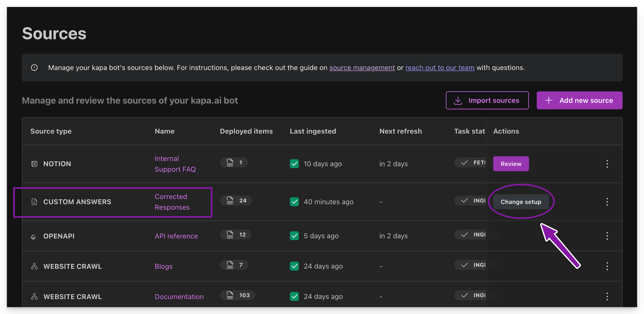
Task: Click the download icon on Import sources
Action: pyautogui.click(x=458, y=100)
